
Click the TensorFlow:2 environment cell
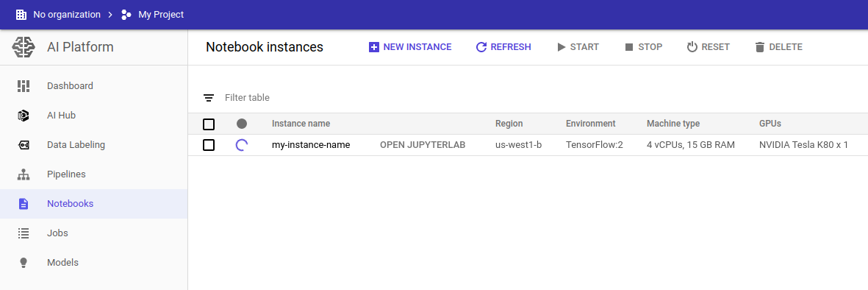pyautogui.click(x=595, y=145)
